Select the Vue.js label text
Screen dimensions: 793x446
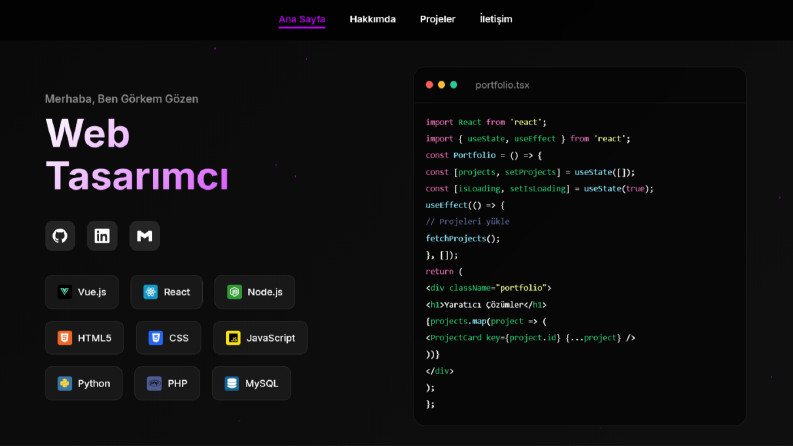[x=92, y=292]
